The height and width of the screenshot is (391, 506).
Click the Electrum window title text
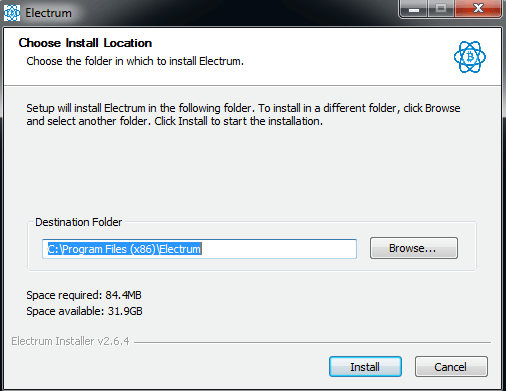(x=48, y=13)
